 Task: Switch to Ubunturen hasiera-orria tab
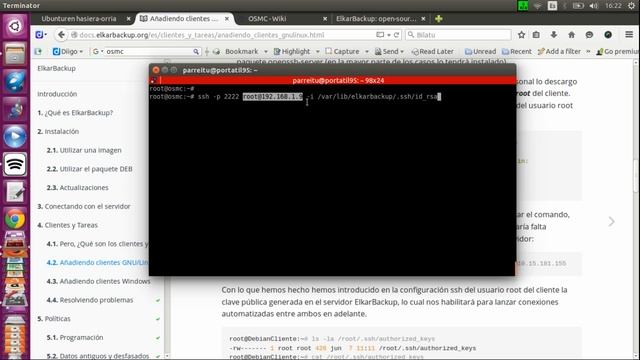coord(79,19)
